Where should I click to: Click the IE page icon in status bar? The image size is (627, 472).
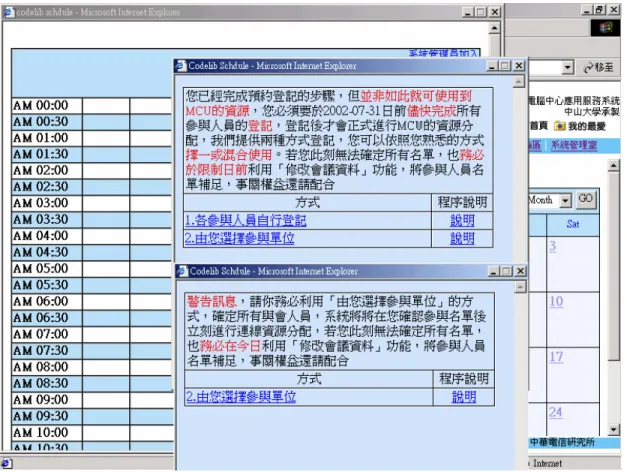pos(7,464)
